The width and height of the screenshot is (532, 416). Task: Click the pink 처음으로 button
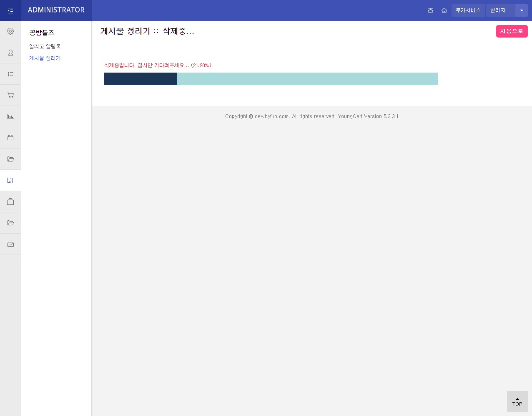point(512,31)
